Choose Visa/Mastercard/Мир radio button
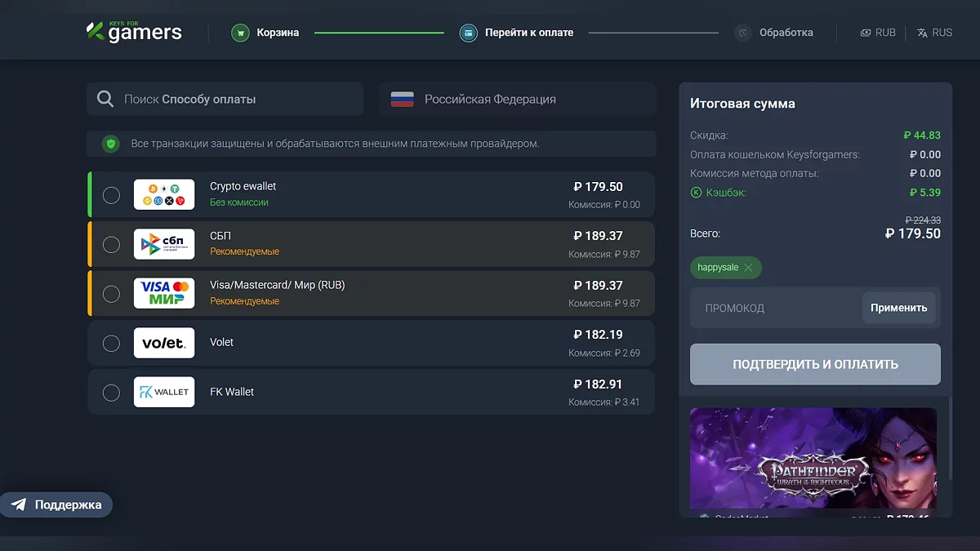980x551 pixels. click(111, 294)
